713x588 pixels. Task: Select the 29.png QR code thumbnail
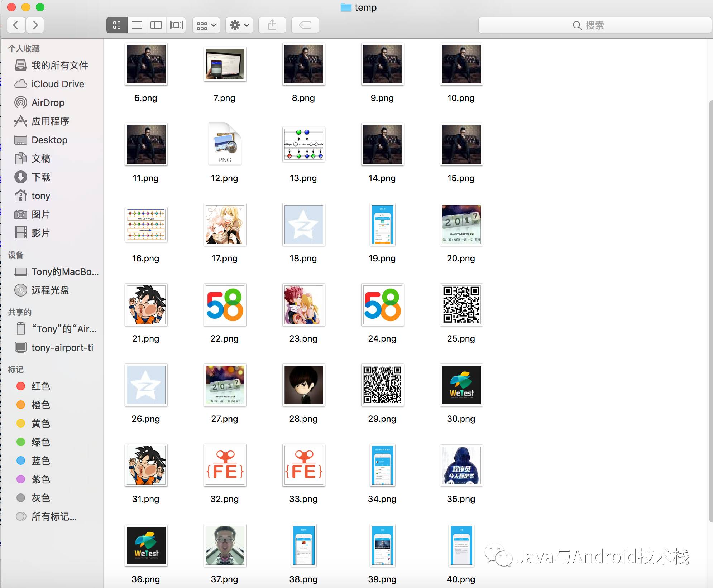[x=383, y=385]
